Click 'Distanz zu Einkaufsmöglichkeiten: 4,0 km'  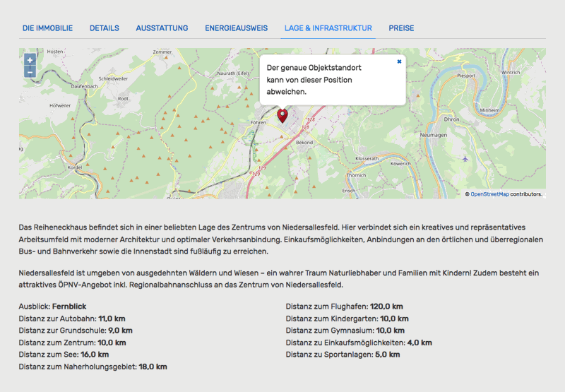tap(359, 343)
